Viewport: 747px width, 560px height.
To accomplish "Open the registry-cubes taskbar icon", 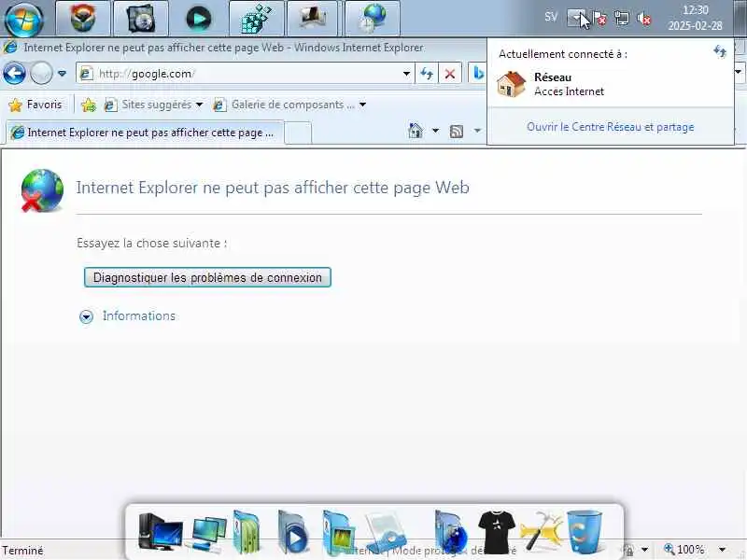I will [x=256, y=18].
